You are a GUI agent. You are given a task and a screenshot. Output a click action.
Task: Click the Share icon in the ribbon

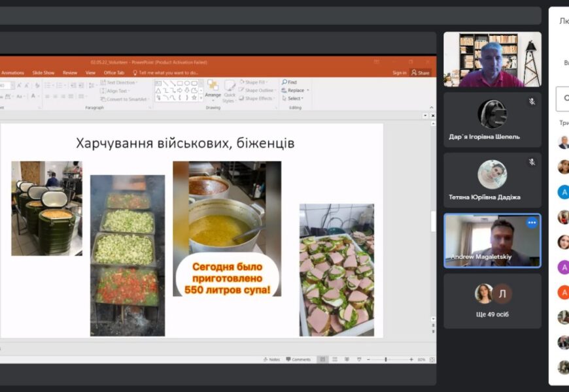pyautogui.click(x=420, y=73)
